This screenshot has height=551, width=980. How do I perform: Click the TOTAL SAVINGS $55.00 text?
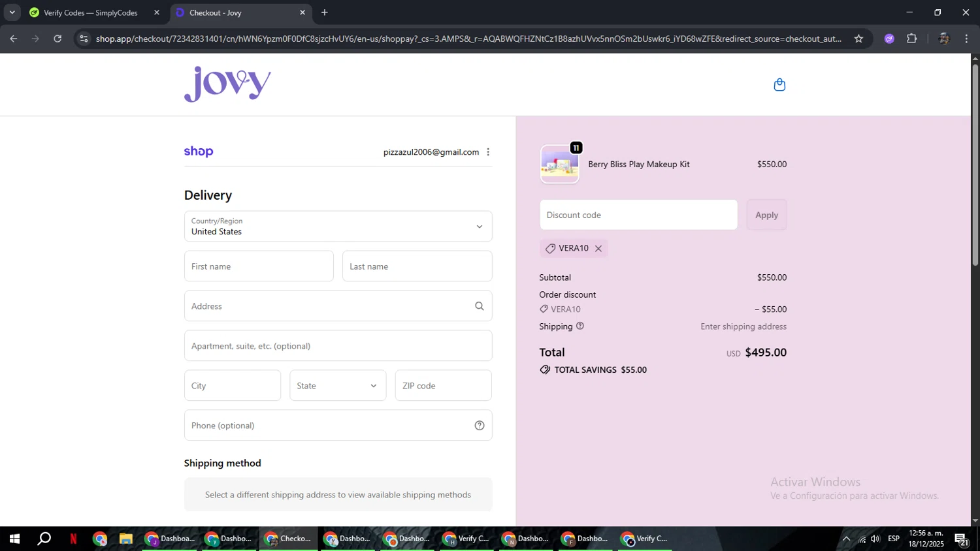tap(600, 370)
